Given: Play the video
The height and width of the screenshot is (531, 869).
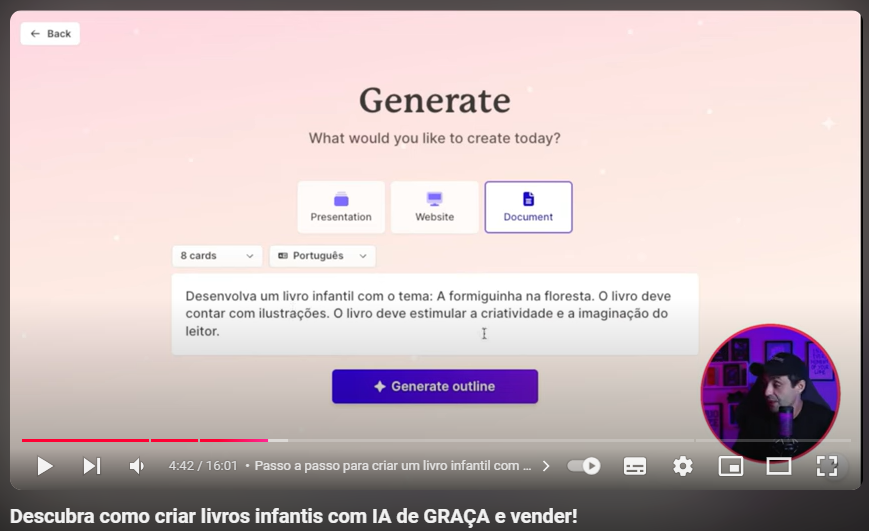Looking at the screenshot, I should 44,466.
